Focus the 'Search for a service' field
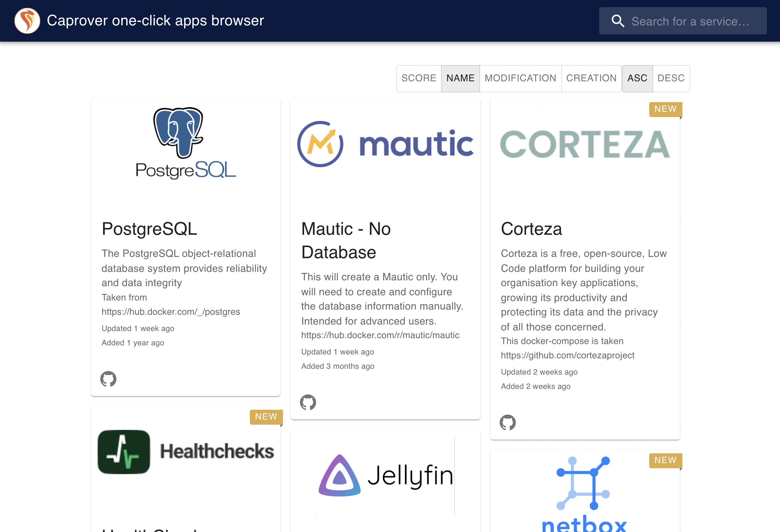The height and width of the screenshot is (532, 780). pos(683,21)
